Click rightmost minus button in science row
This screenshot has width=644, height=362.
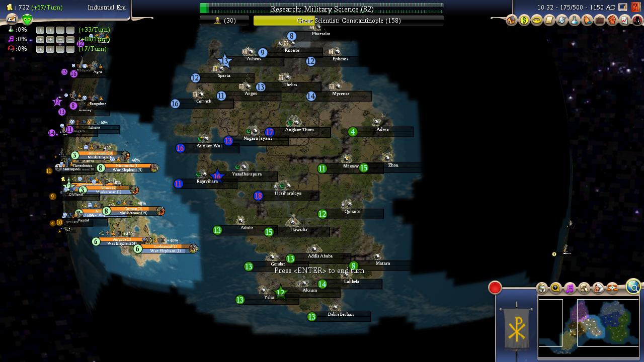[70, 30]
